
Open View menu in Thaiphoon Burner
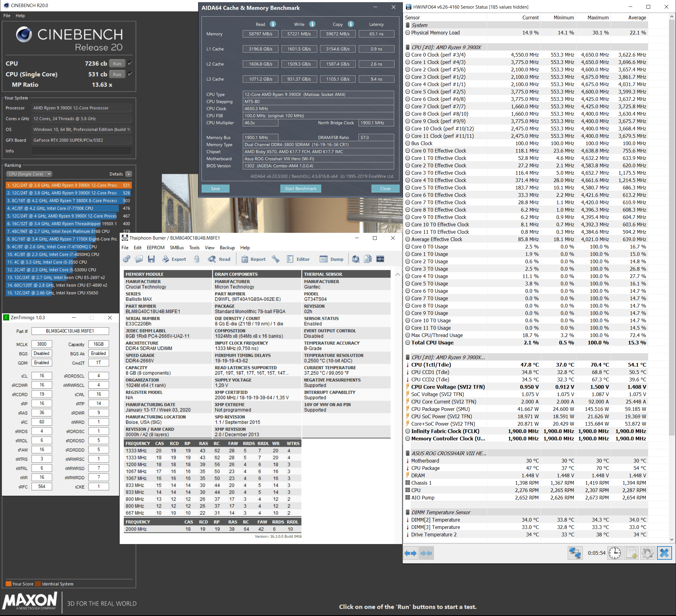pyautogui.click(x=210, y=248)
